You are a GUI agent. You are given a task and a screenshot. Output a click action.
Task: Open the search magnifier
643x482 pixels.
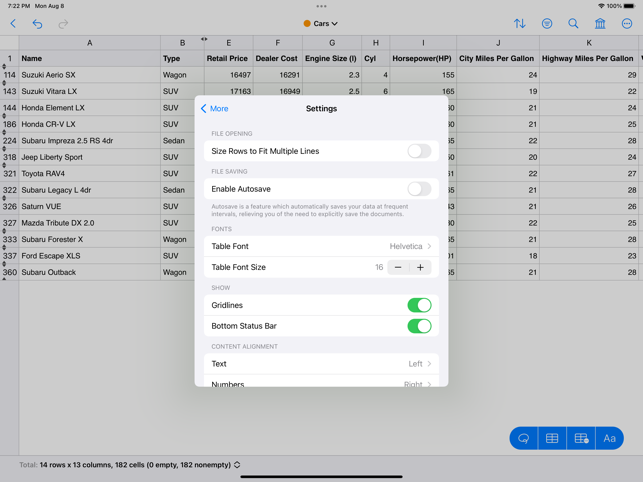coord(573,23)
